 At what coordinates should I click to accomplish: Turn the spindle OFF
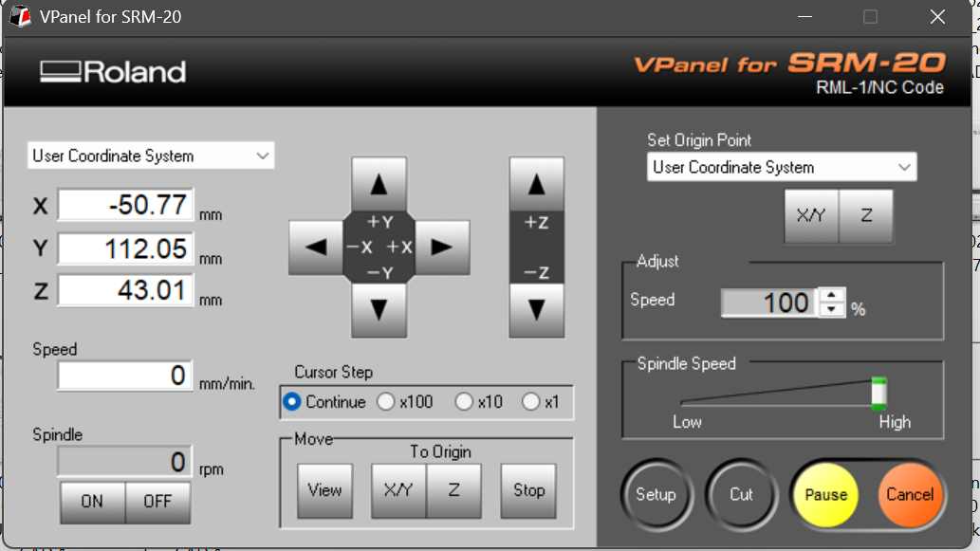point(157,502)
